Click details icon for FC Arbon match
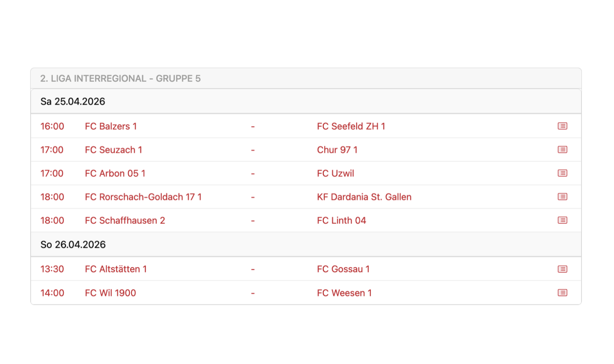This screenshot has height=364, width=614. pyautogui.click(x=562, y=173)
